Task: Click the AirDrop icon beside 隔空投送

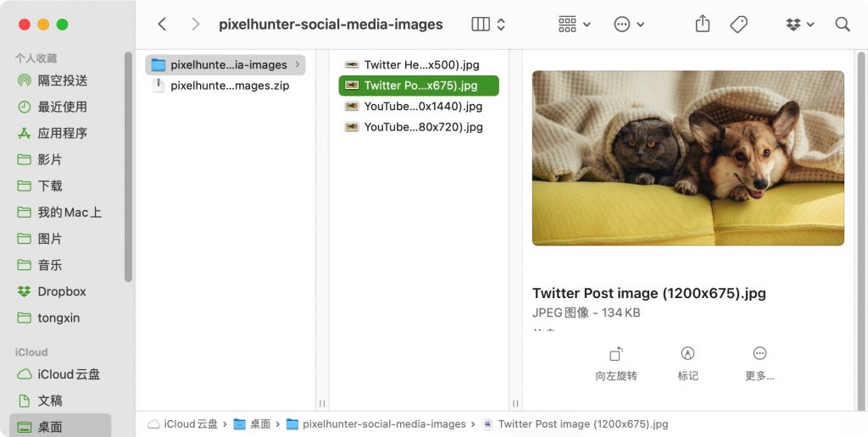Action: click(25, 80)
